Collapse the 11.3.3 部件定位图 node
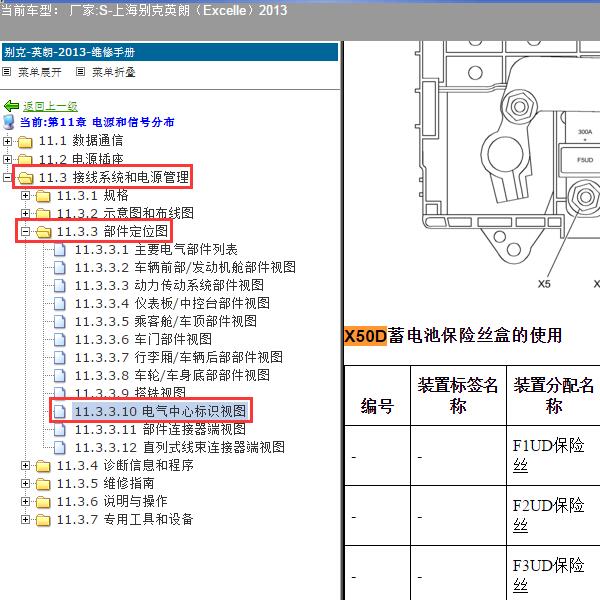600x600 pixels. pyautogui.click(x=25, y=232)
